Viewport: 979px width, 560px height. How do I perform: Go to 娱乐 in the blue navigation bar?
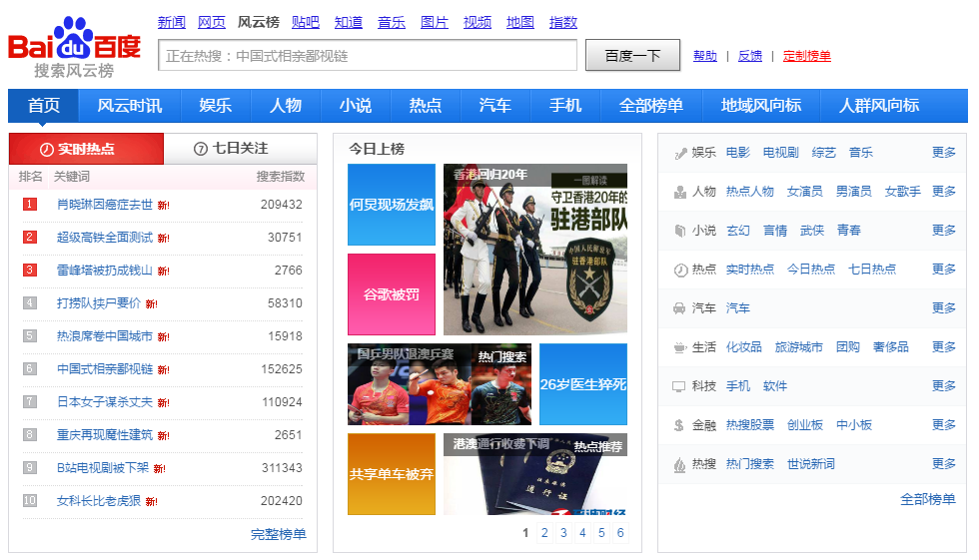[x=216, y=106]
